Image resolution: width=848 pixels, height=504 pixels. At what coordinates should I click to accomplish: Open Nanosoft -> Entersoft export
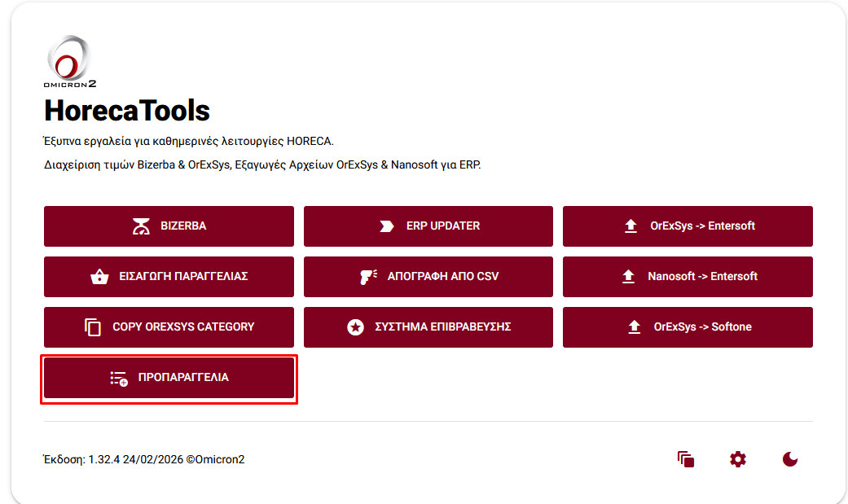pyautogui.click(x=702, y=277)
